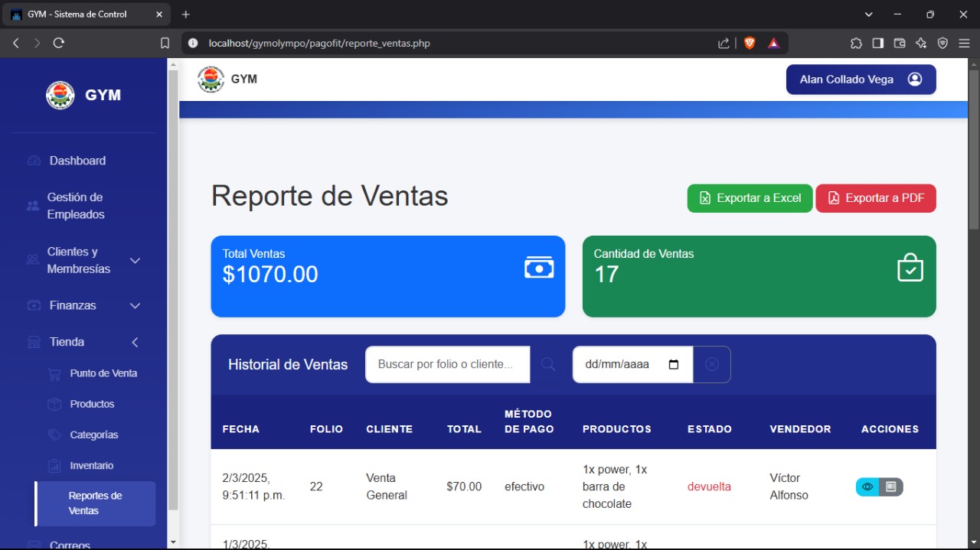Screen dimensions: 980x550
Task: Click the folio or client search field
Action: coord(447,364)
